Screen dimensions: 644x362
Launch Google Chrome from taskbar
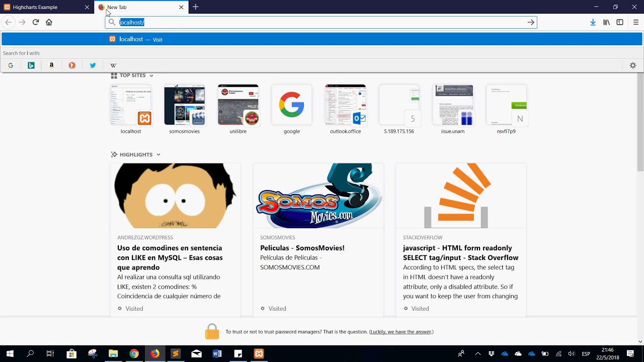pos(134,353)
